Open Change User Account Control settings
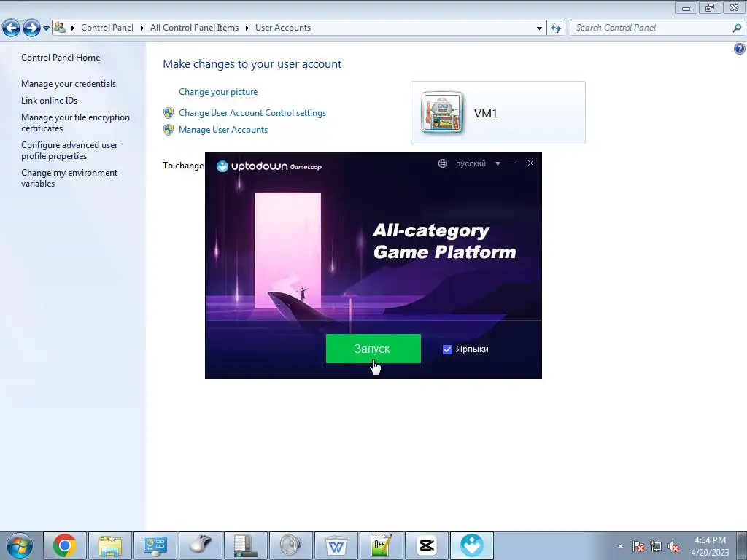The image size is (747, 560). point(252,113)
